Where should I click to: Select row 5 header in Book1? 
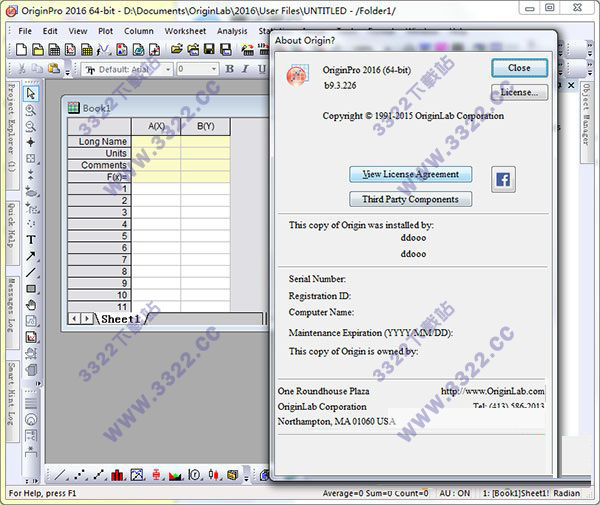pos(99,236)
